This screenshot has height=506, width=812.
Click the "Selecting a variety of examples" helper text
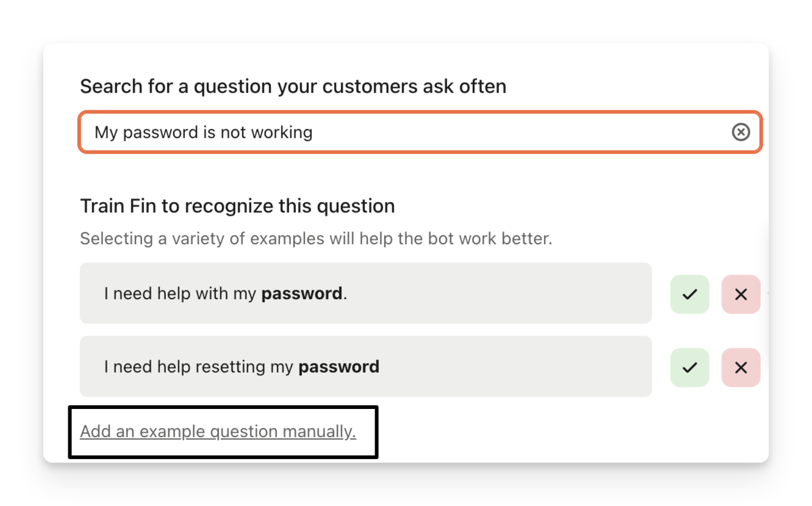pos(315,238)
